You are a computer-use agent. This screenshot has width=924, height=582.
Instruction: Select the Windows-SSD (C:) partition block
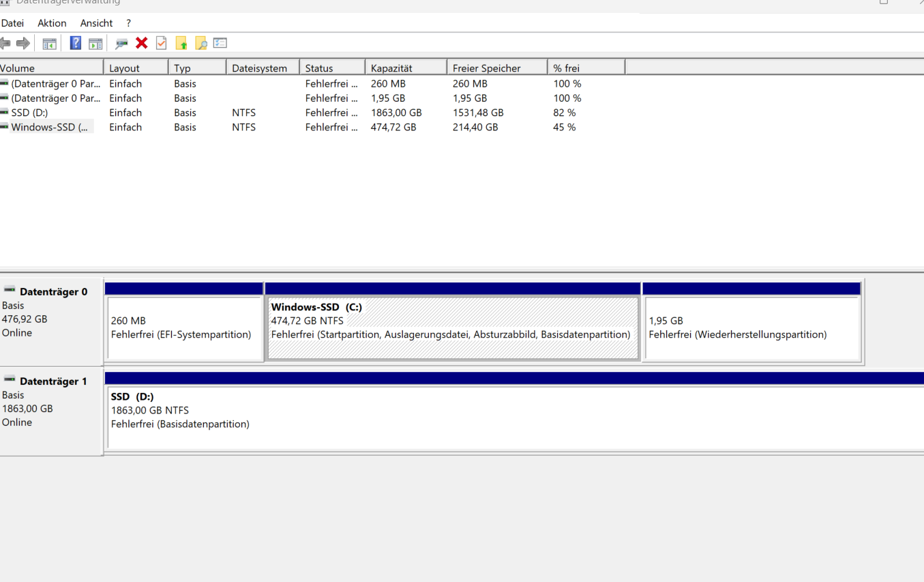(x=453, y=328)
